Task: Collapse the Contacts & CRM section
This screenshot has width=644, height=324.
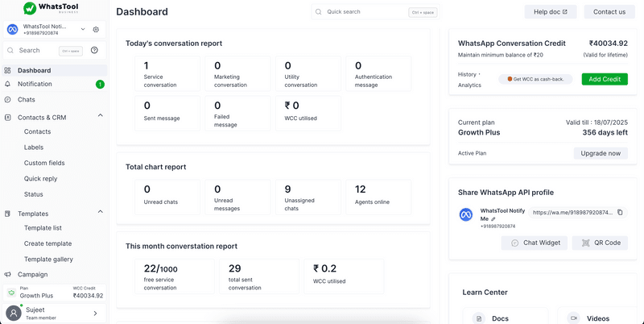Action: click(x=100, y=117)
